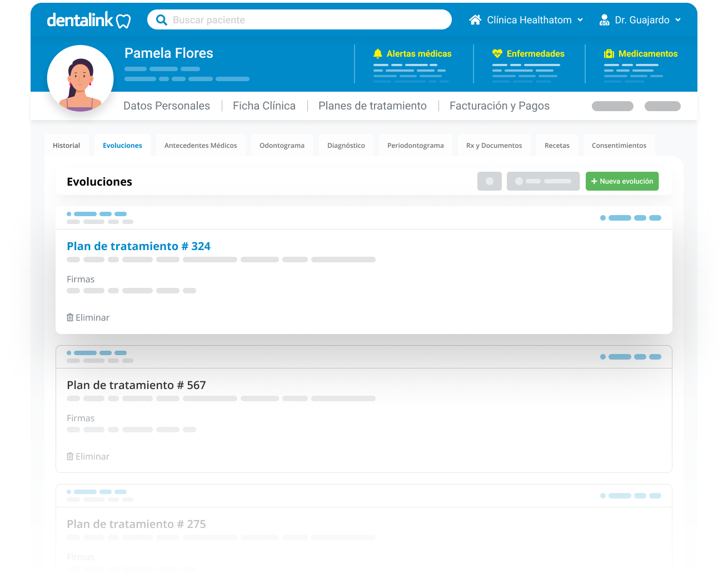This screenshot has width=728, height=588.
Task: Click the trash icon in plan # 567
Action: tap(70, 456)
